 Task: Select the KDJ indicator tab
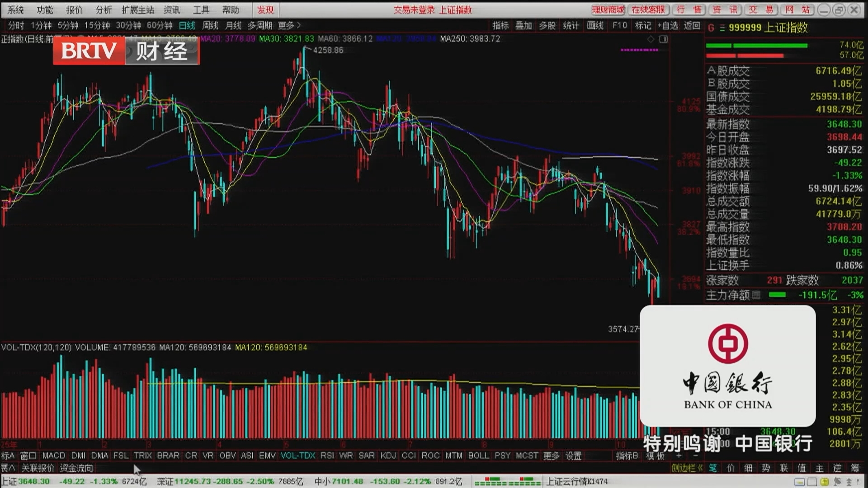click(388, 456)
